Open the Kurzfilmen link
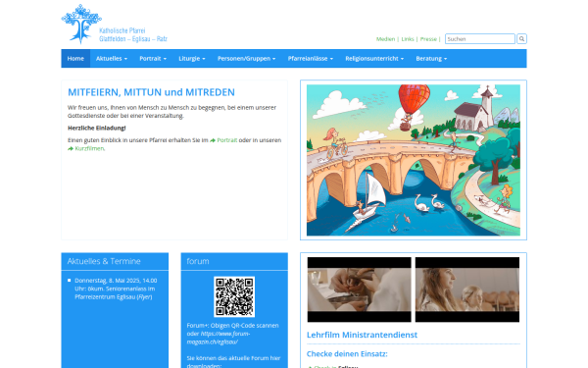588x368 pixels. click(x=89, y=149)
